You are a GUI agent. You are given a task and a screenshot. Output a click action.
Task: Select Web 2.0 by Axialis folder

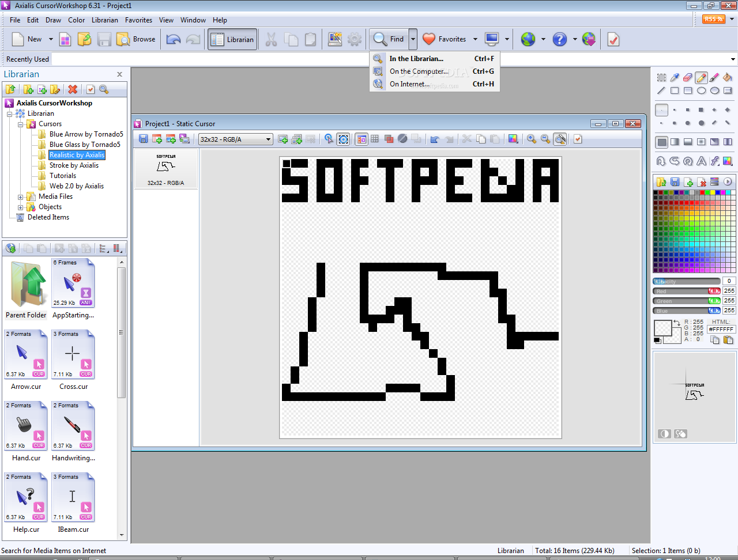click(x=77, y=186)
